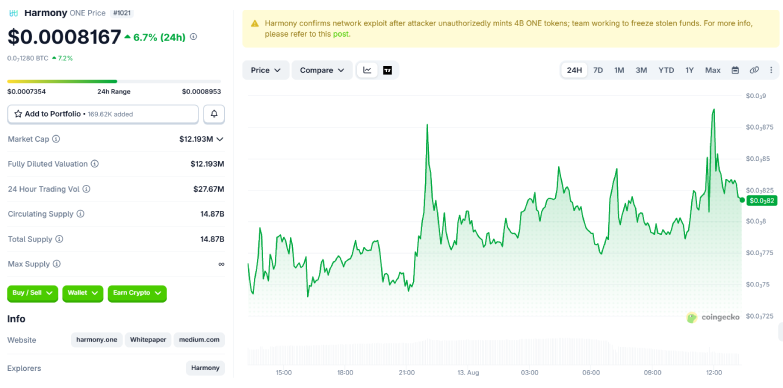Open the Whitepaper link
Viewport: 783px width, 388px height.
[148, 340]
